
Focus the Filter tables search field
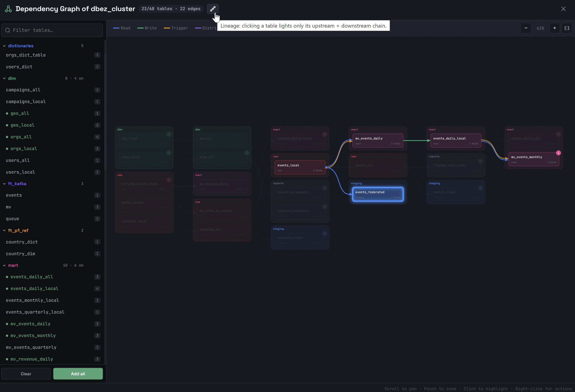coord(52,30)
